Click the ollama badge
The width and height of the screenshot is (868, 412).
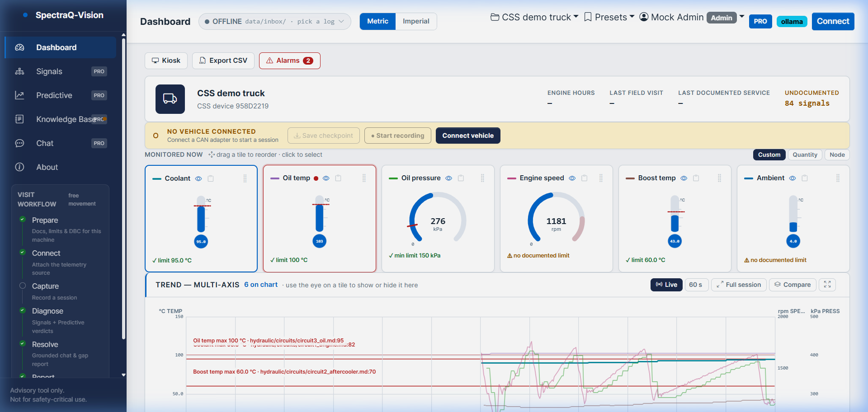click(x=792, y=21)
